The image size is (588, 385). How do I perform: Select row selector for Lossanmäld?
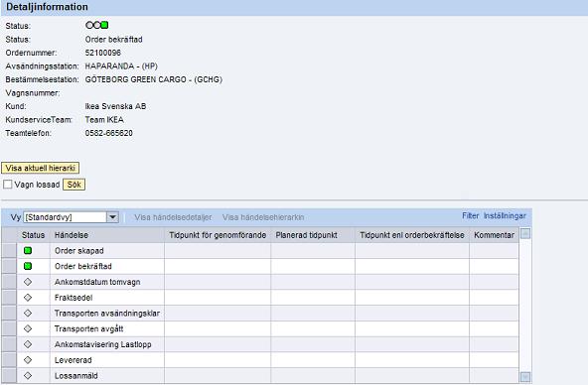tap(9, 376)
